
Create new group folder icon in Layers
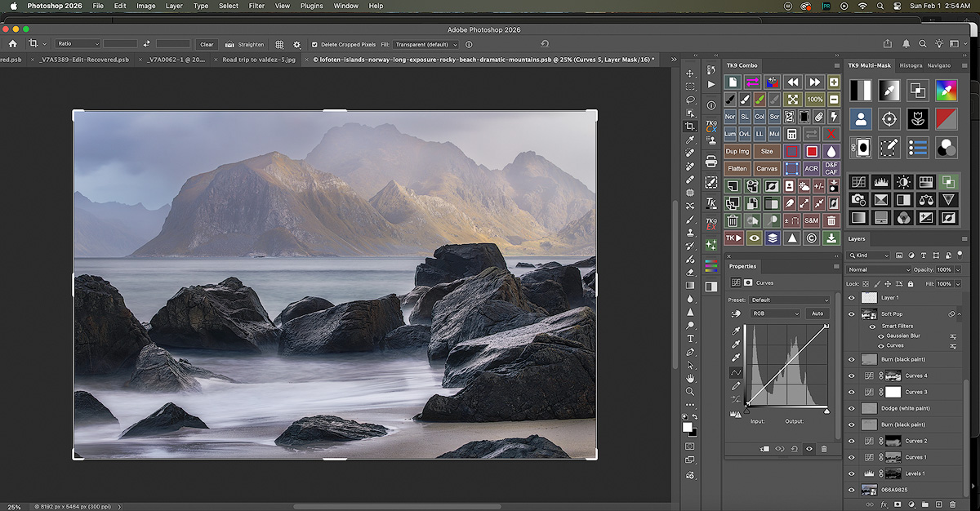click(x=925, y=505)
